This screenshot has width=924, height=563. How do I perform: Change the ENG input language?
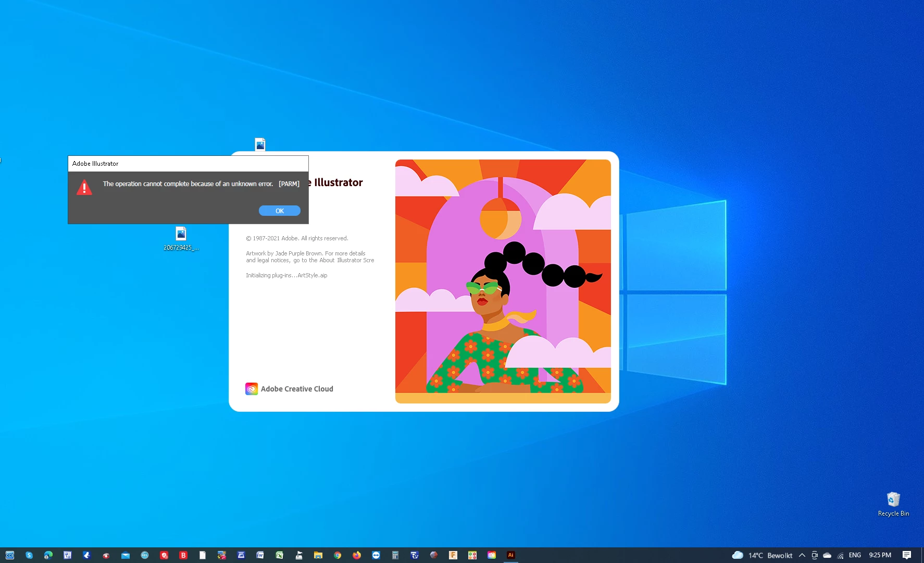tap(855, 555)
